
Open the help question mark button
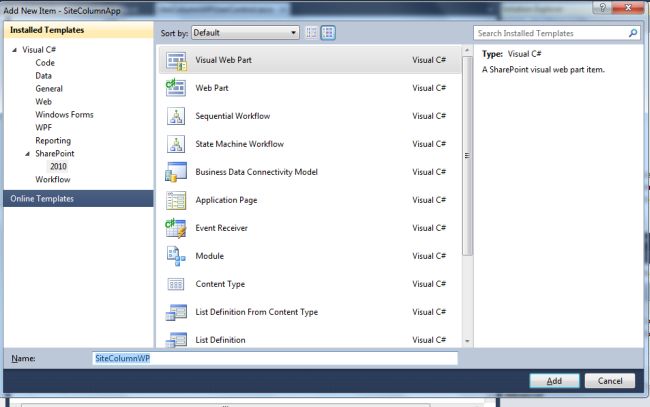pyautogui.click(x=603, y=7)
